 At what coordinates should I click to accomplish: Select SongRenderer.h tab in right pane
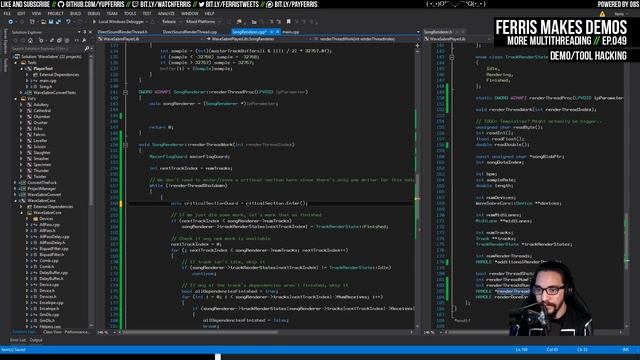click(x=438, y=32)
